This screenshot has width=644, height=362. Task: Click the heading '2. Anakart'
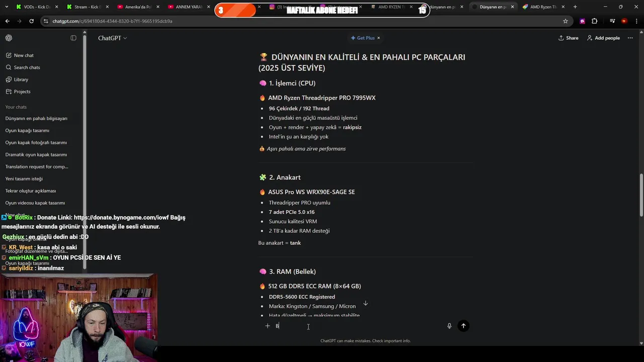285,177
